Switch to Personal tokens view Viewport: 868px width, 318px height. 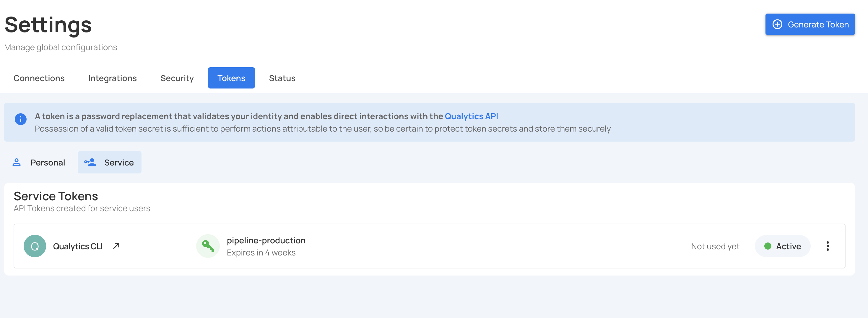48,163
